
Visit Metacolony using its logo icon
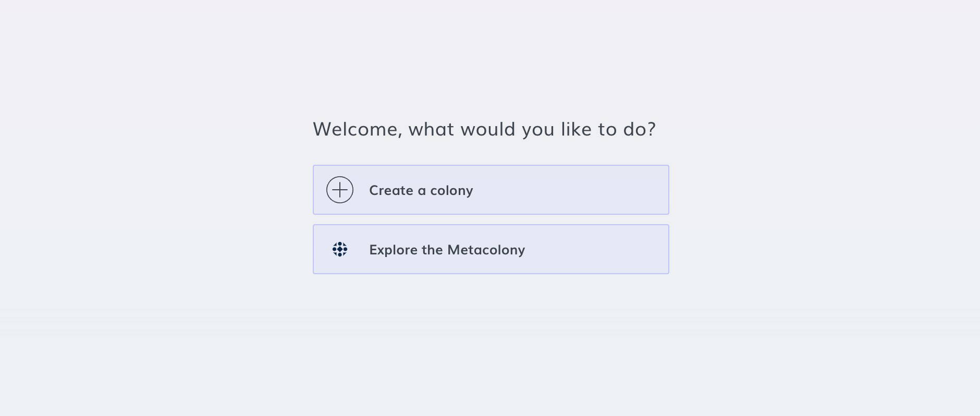click(340, 249)
